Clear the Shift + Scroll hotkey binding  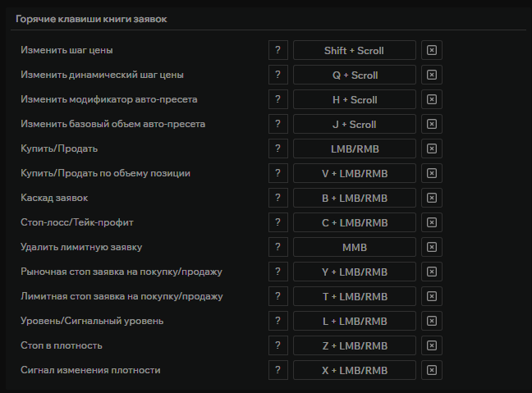tap(432, 50)
